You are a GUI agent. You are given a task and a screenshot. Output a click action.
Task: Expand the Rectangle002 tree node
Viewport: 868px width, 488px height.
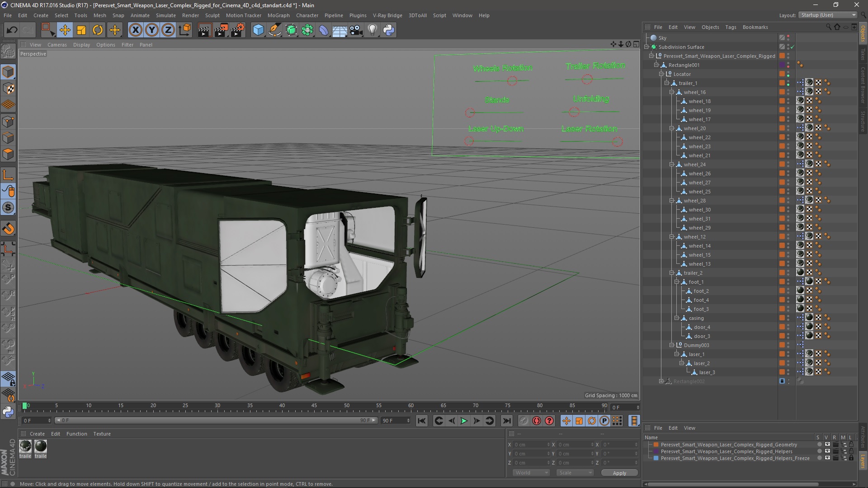pos(661,381)
